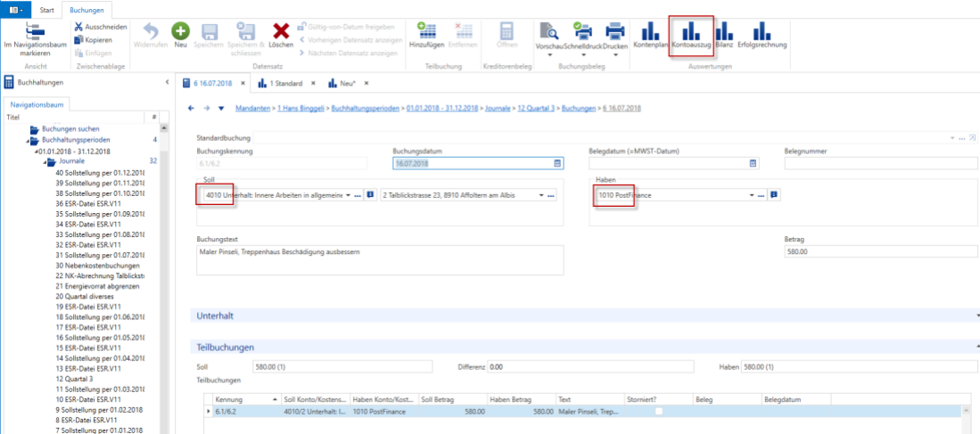Screen dimensions: 980x434
Task: Click Hinzufügen Teilbuchung icon
Action: click(x=427, y=30)
